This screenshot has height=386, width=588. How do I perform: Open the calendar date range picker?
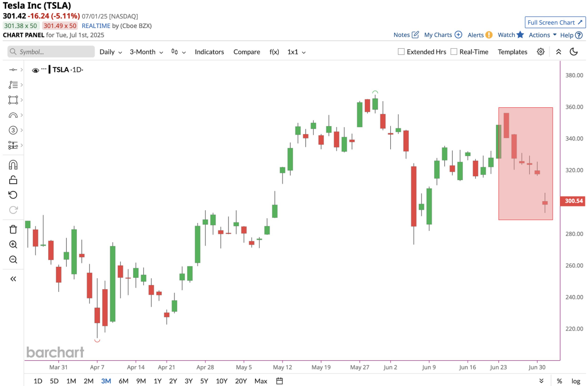coord(280,381)
